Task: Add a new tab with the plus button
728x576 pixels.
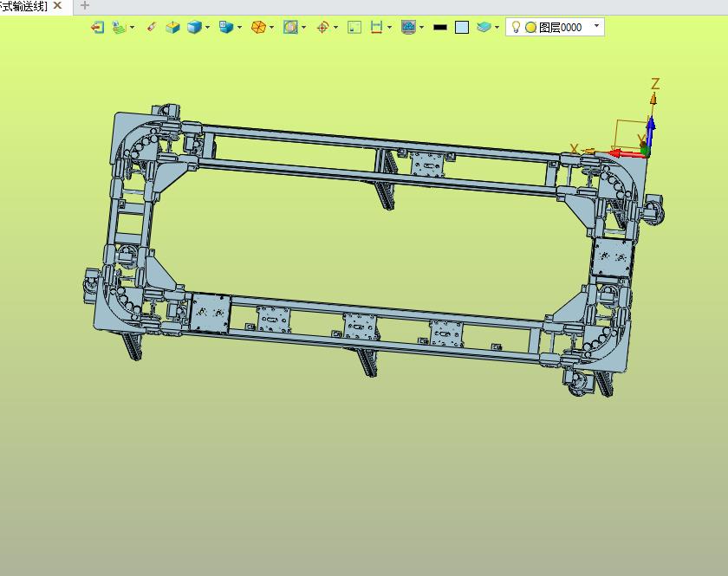Action: 85,5
